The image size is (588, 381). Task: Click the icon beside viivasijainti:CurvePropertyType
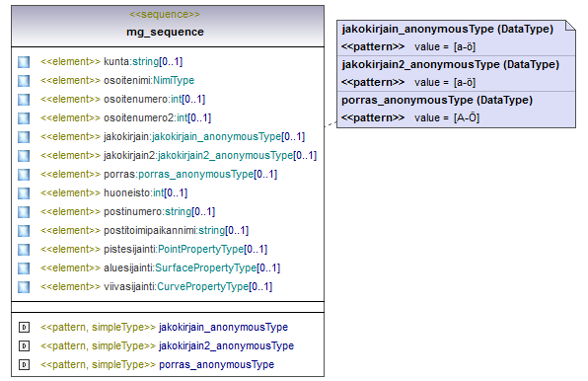(24, 287)
